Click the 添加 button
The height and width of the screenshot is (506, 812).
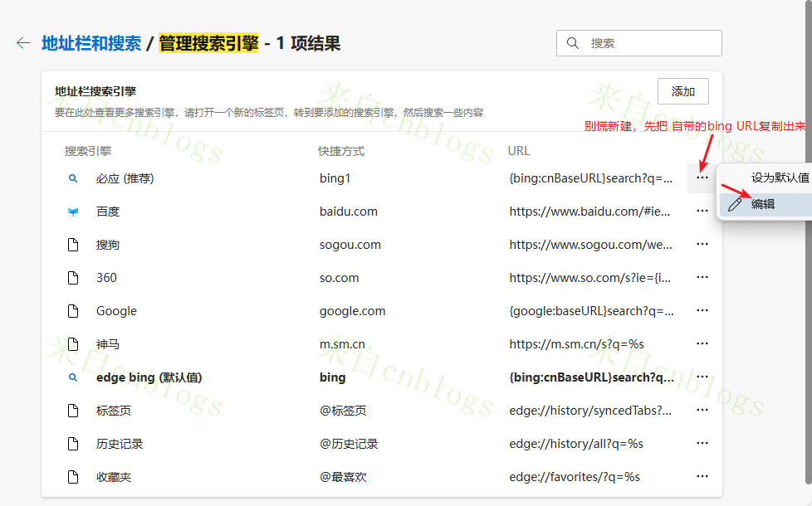682,91
